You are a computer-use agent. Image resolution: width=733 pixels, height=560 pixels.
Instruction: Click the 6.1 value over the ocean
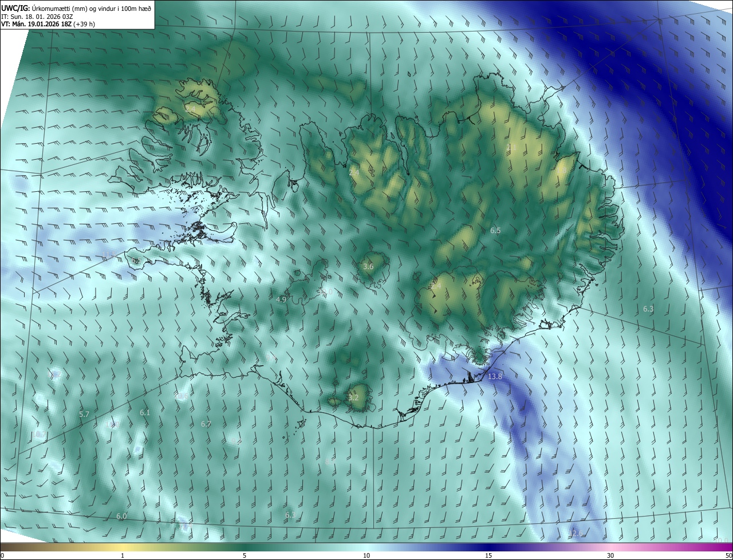[145, 412]
